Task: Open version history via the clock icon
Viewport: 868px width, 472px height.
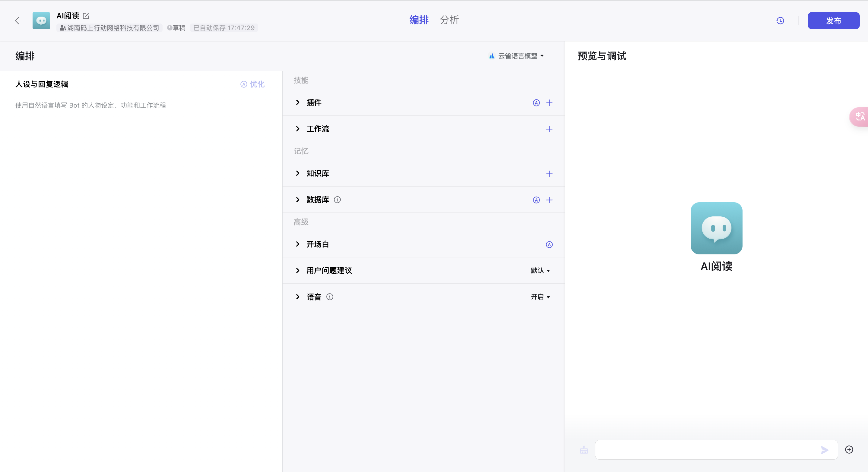Action: pos(780,20)
